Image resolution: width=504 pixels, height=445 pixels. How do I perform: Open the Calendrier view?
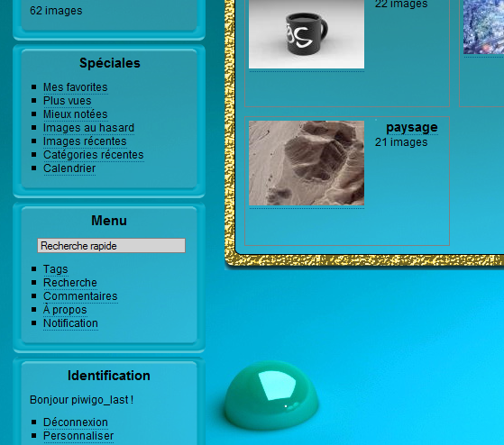click(x=69, y=168)
